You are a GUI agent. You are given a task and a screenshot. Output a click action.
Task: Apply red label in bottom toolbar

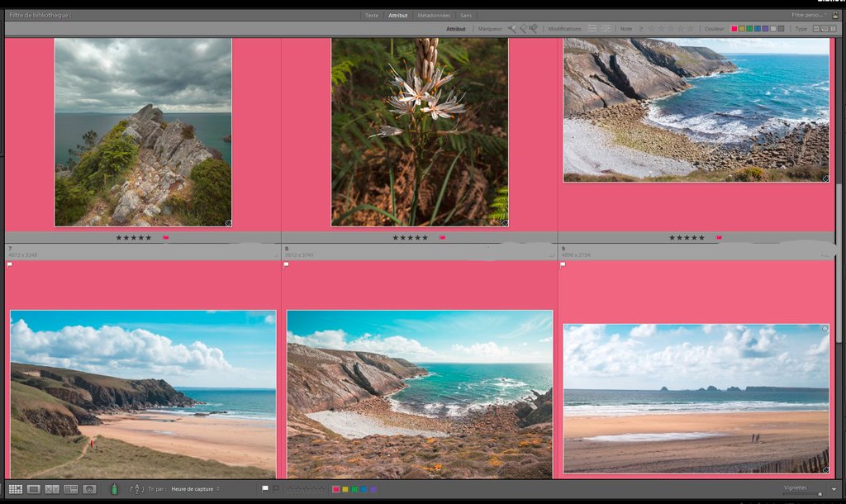pos(335,489)
